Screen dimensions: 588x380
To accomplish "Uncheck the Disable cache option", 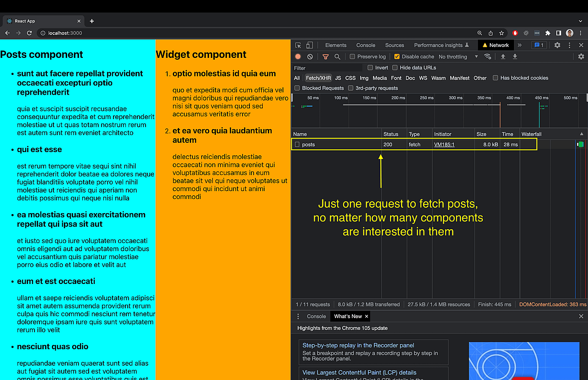I will click(398, 57).
